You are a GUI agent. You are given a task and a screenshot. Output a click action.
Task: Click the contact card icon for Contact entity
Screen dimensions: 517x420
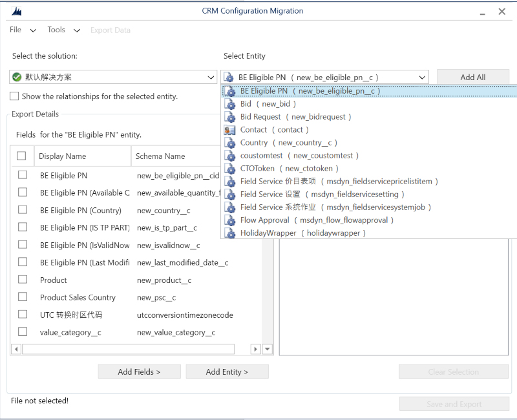tap(229, 130)
